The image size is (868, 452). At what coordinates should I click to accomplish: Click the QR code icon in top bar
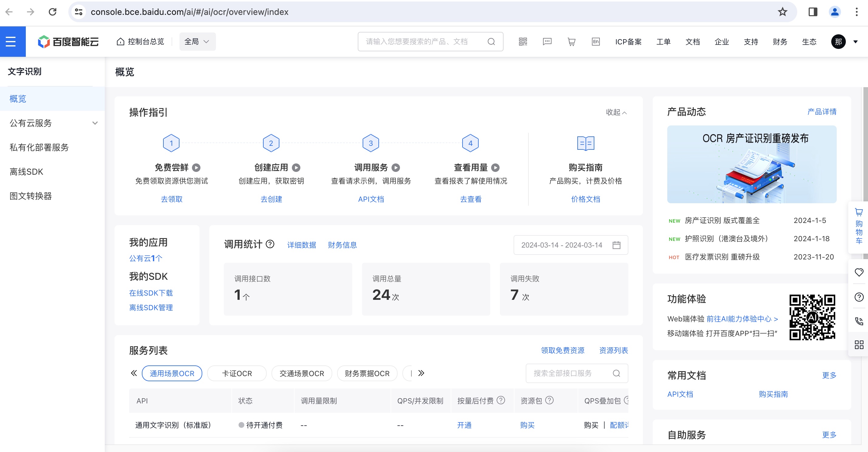point(523,41)
